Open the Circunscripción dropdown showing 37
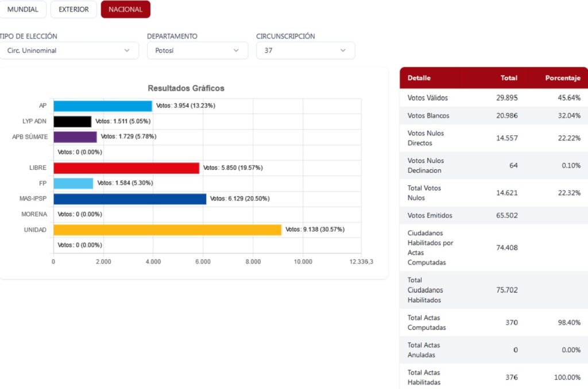The image size is (588, 389). pyautogui.click(x=305, y=50)
